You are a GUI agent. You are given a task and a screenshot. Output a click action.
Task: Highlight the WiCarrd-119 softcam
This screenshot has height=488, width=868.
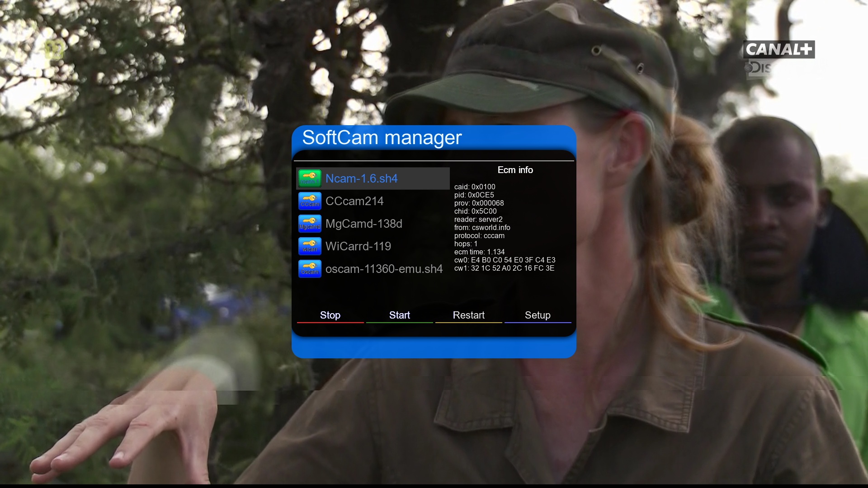pyautogui.click(x=358, y=246)
